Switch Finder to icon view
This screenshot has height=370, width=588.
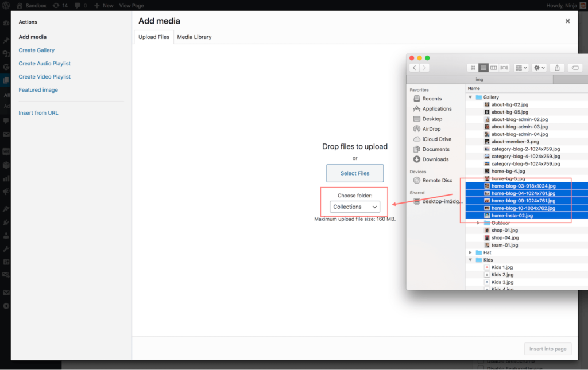[x=472, y=67]
